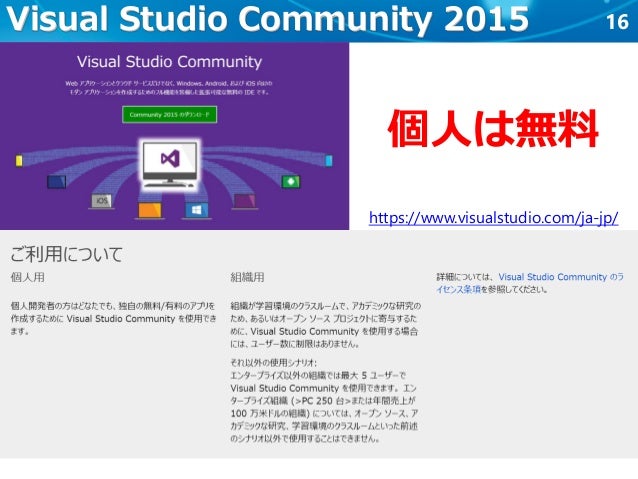Click the green Community 2015 download button
Viewport: 638px width, 479px height.
[169, 115]
